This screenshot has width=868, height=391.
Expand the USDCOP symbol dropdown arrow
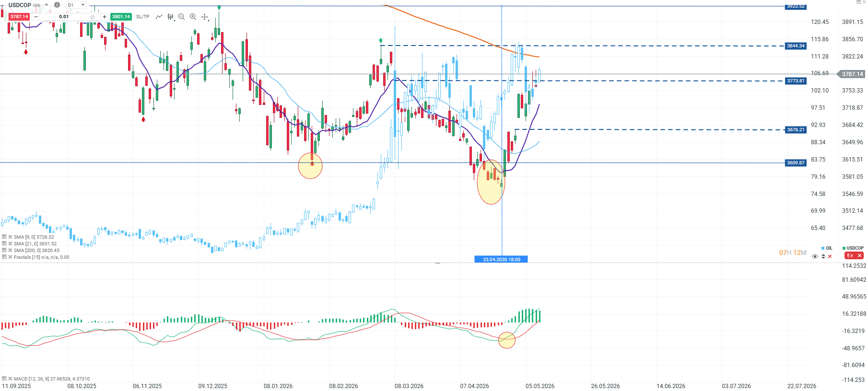(x=47, y=5)
